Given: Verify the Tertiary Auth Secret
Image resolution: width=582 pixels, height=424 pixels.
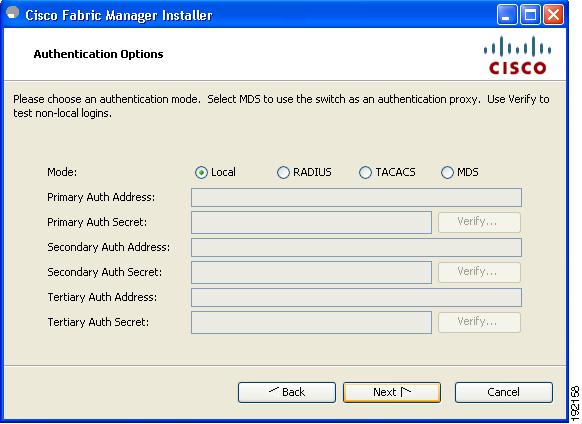Looking at the screenshot, I should coord(479,322).
